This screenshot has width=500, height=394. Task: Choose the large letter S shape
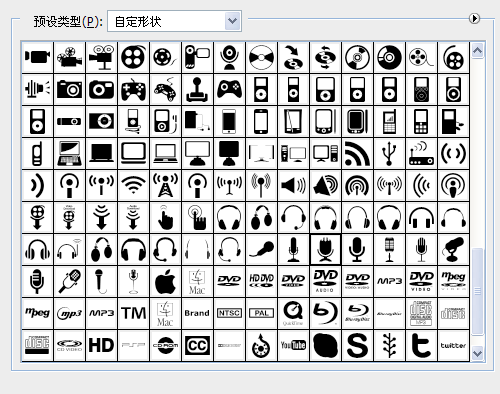(x=357, y=345)
